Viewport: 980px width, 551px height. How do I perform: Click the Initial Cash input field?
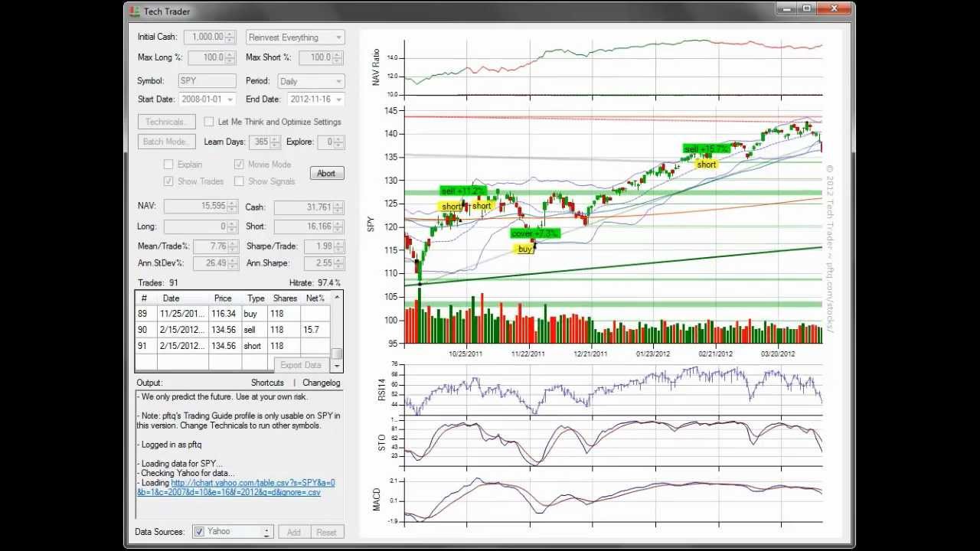(208, 37)
